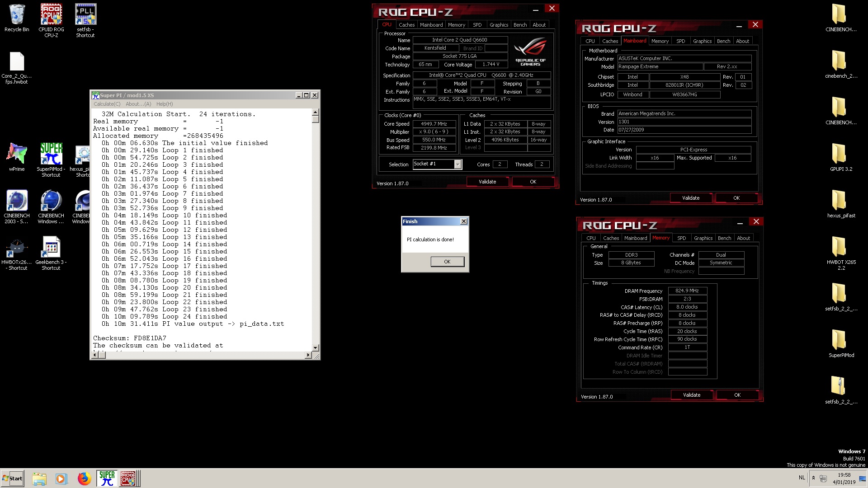Click Super PI horizontal scrollbar right arrow
This screenshot has height=488, width=868.
pos(308,355)
